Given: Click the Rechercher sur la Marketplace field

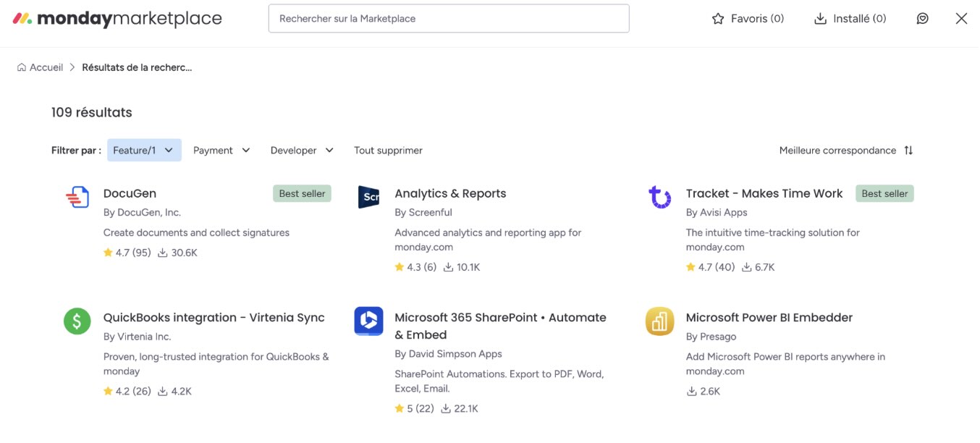Looking at the screenshot, I should [x=449, y=19].
